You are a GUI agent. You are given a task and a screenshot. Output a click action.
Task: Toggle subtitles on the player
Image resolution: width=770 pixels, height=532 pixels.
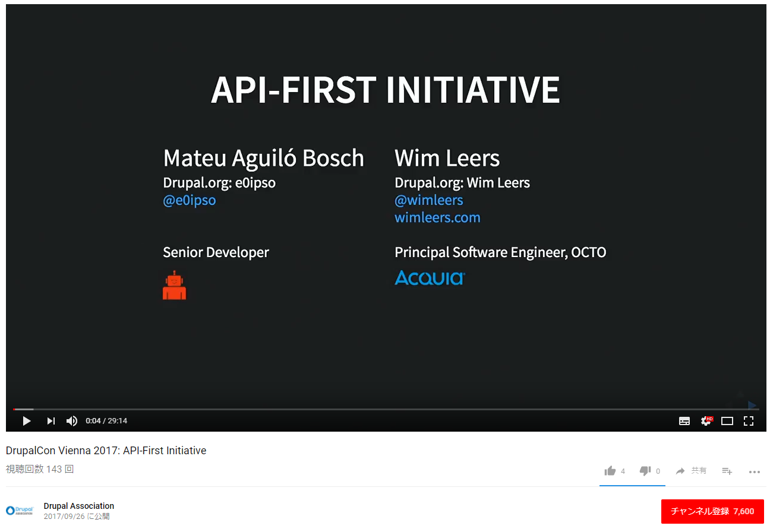point(684,421)
